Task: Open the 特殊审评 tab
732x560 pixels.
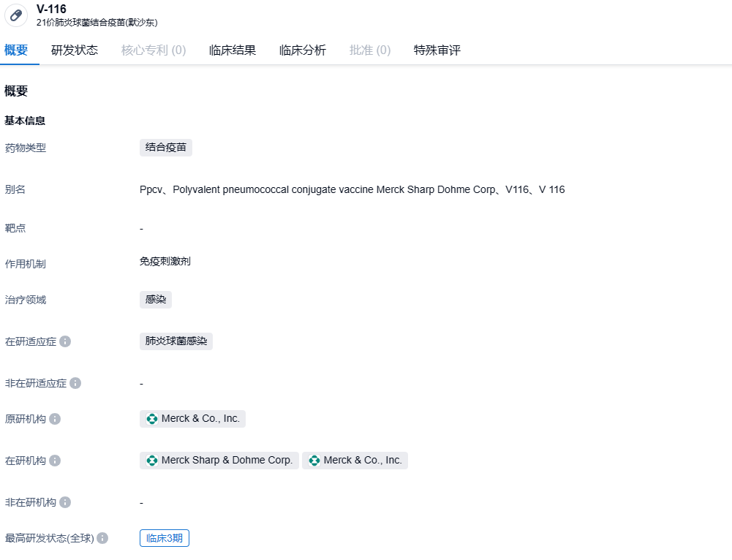Action: pyautogui.click(x=437, y=50)
